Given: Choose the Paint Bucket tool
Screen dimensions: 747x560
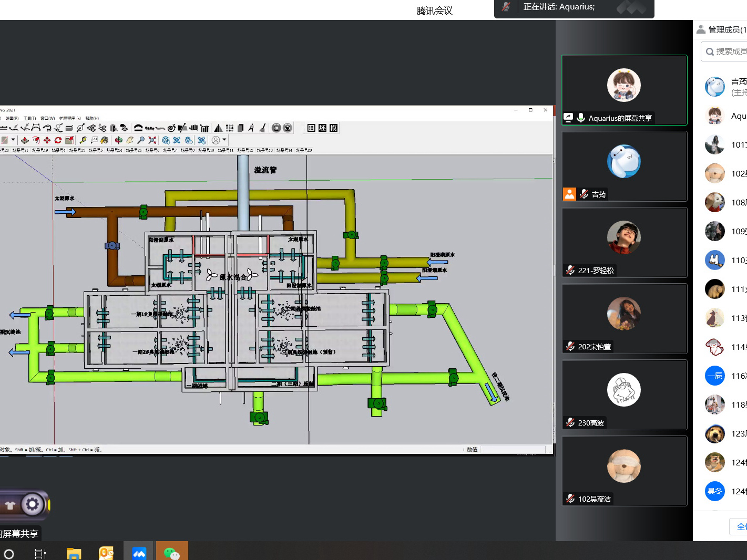Looking at the screenshot, I should coord(105,140).
